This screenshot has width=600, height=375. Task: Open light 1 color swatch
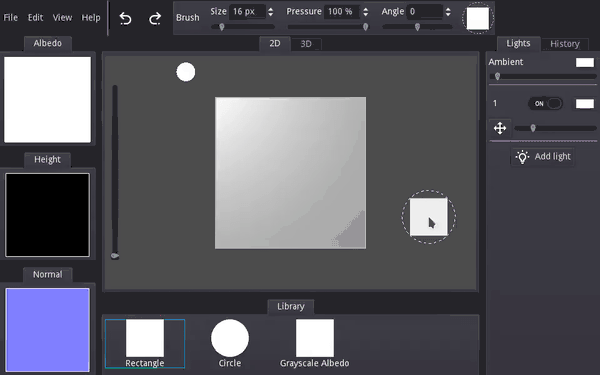click(585, 104)
